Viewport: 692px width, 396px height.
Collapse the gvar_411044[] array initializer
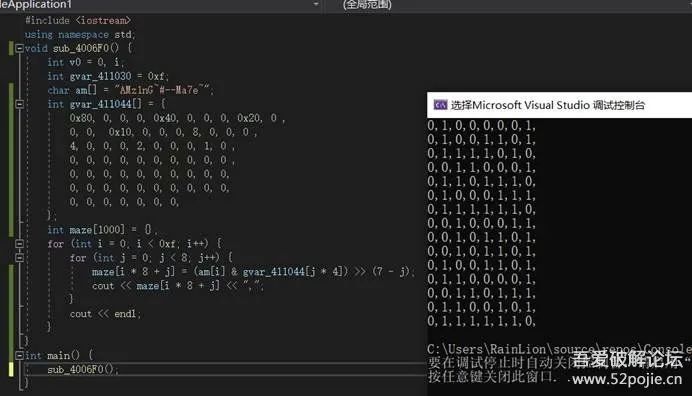(x=19, y=104)
